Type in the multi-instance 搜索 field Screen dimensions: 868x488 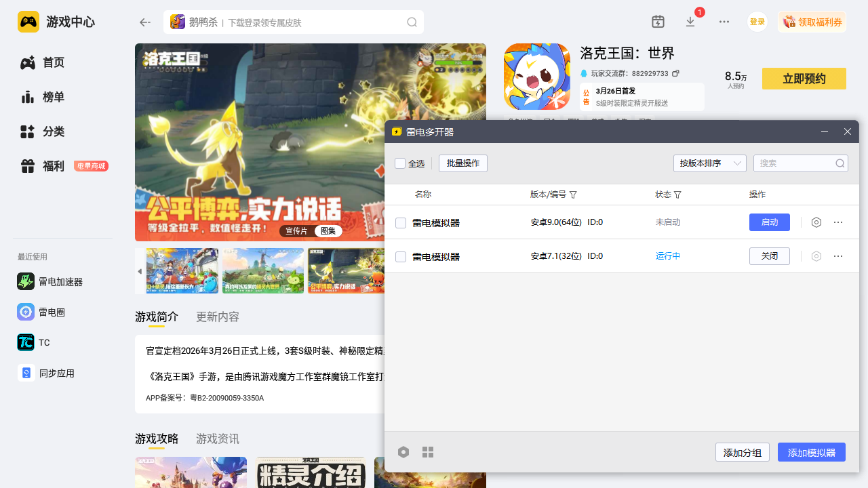[795, 163]
